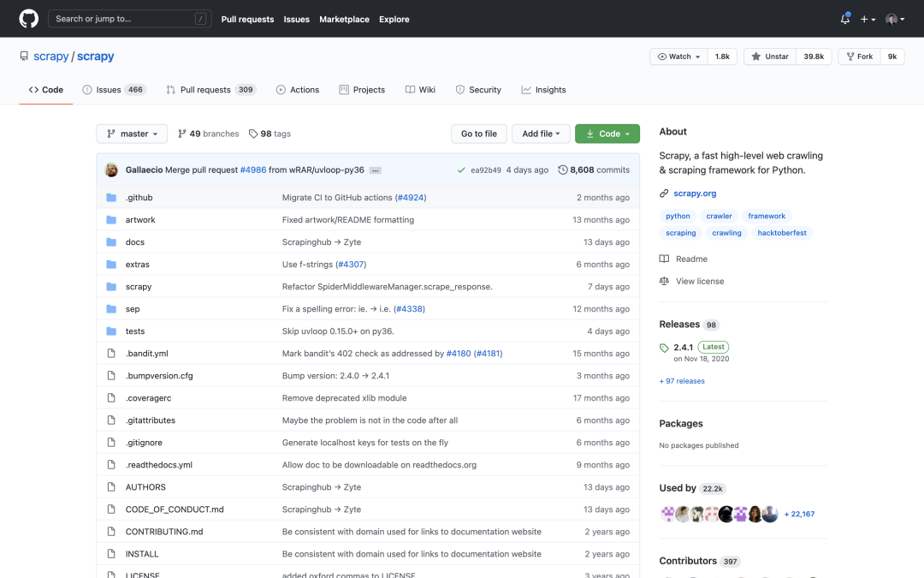
Task: Fork the repository
Action: [860, 57]
